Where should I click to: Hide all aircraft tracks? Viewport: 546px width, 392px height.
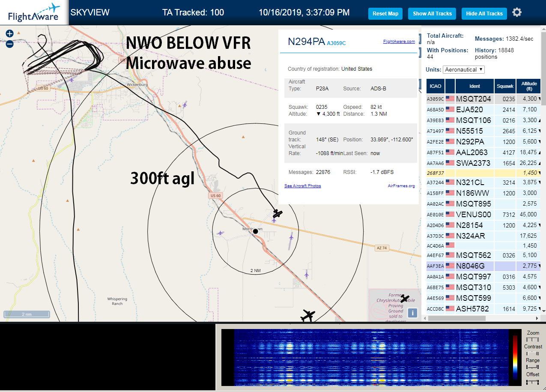484,14
